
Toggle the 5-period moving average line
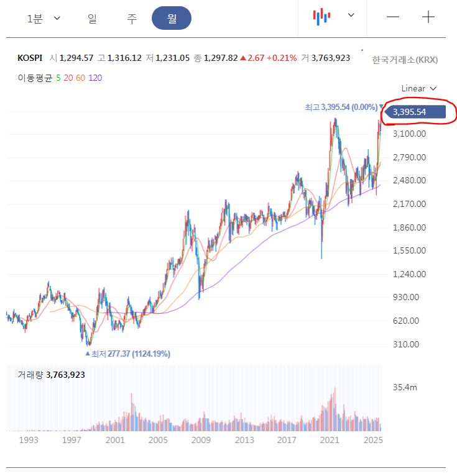click(58, 78)
